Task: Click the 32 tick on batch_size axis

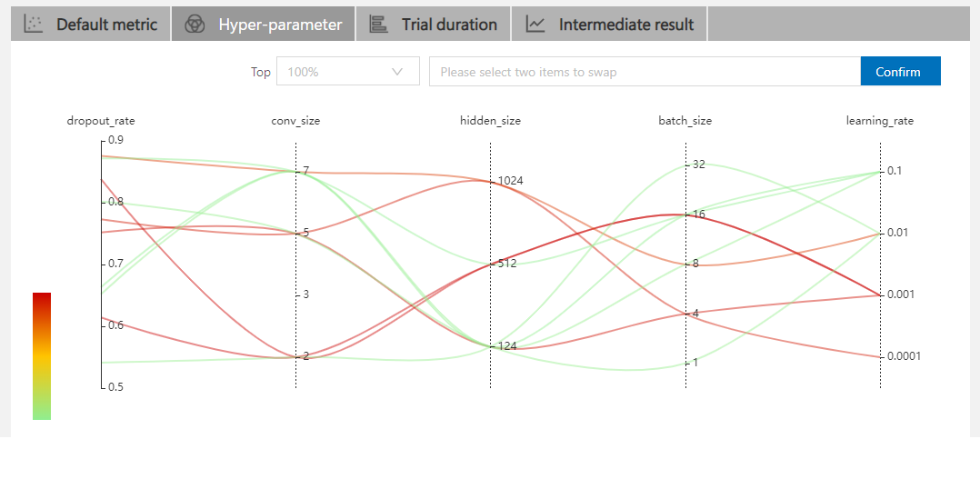Action: pyautogui.click(x=698, y=165)
